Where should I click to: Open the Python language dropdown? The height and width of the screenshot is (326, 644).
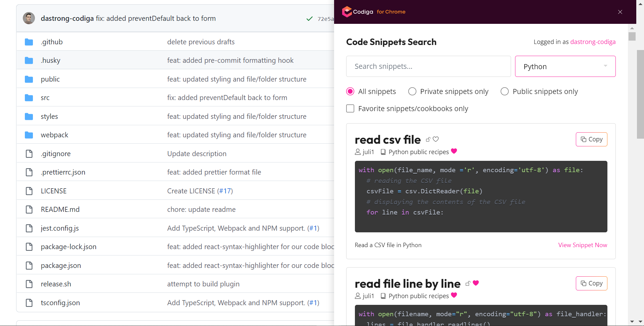pos(565,66)
